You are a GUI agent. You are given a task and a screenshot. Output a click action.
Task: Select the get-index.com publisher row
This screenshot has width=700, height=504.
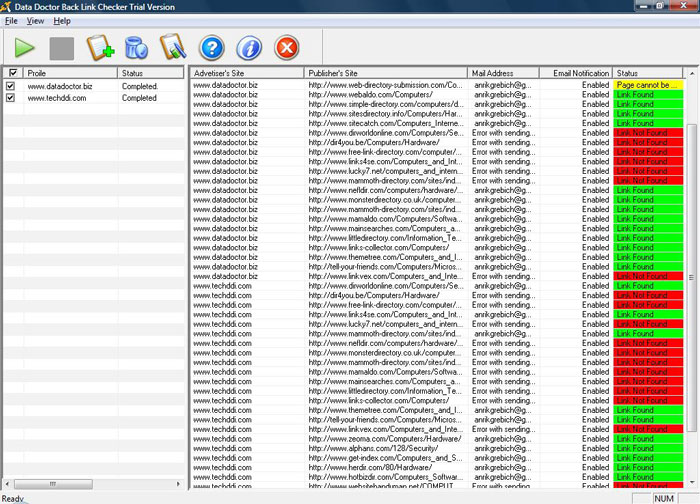437,458
